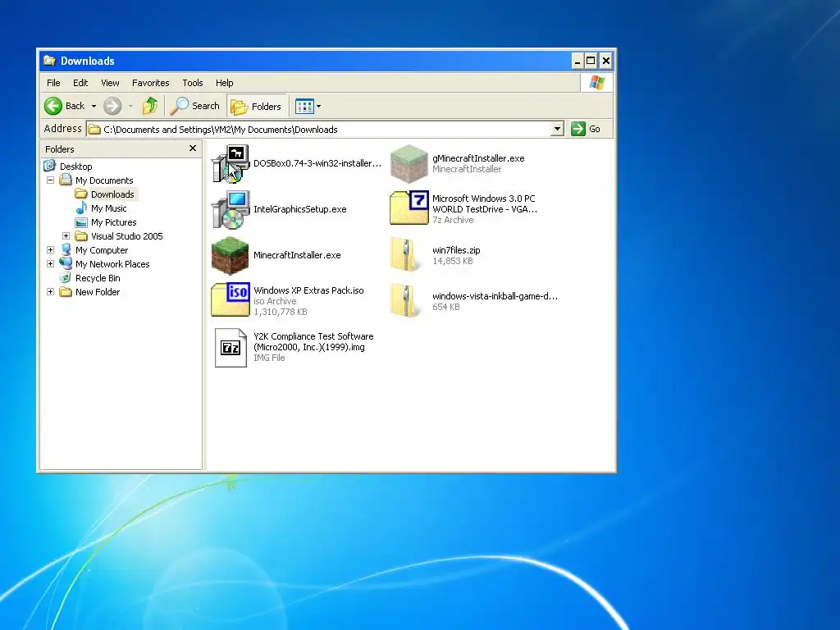Screen dimensions: 840x630
Task: Click the gMinecraftInstaller.exe file name
Action: tap(478, 158)
